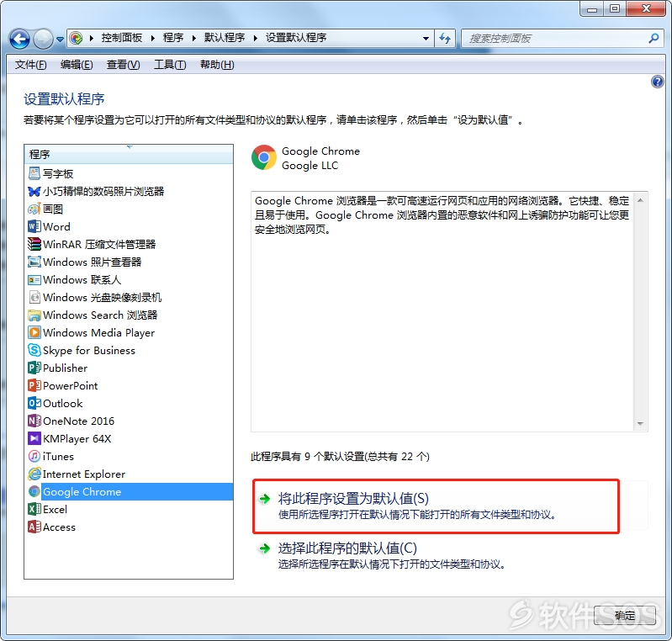
Task: Click the Windows Search 浏览器 icon
Action: pos(34,315)
